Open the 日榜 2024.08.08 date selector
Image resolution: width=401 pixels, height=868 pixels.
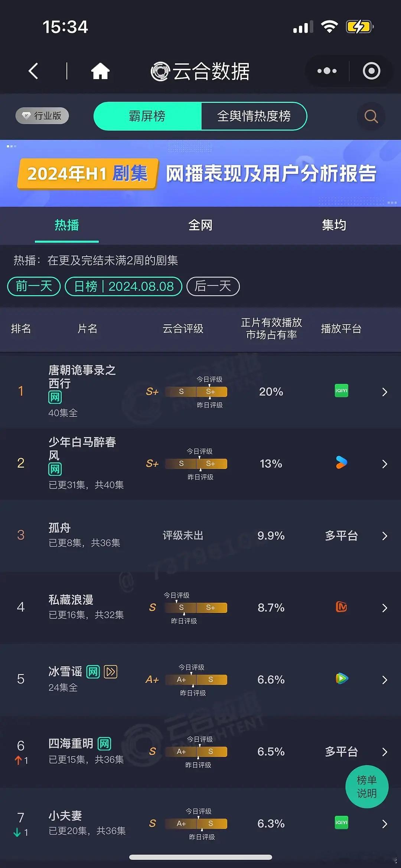(x=123, y=286)
